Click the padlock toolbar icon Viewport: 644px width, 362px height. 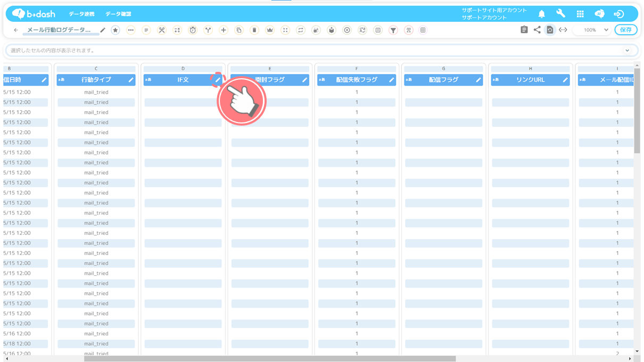point(316,30)
